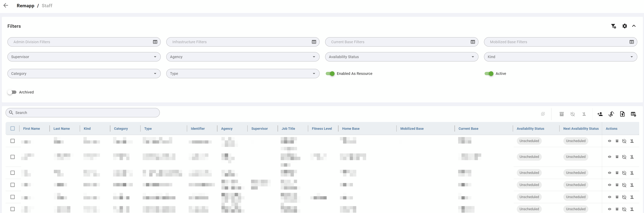Click the magnifier icon in Search
The image size is (644, 213).
coord(11,112)
